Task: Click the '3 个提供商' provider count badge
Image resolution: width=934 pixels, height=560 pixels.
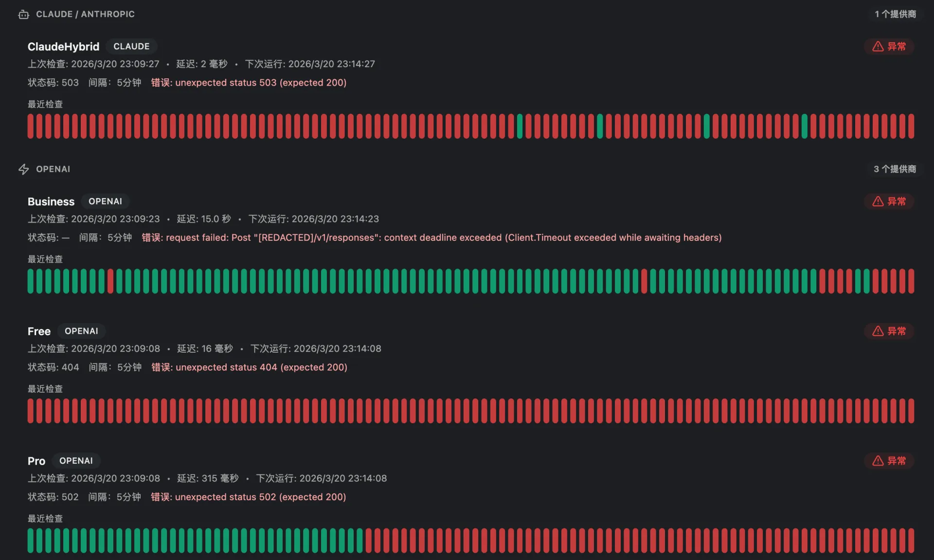Action: click(895, 169)
